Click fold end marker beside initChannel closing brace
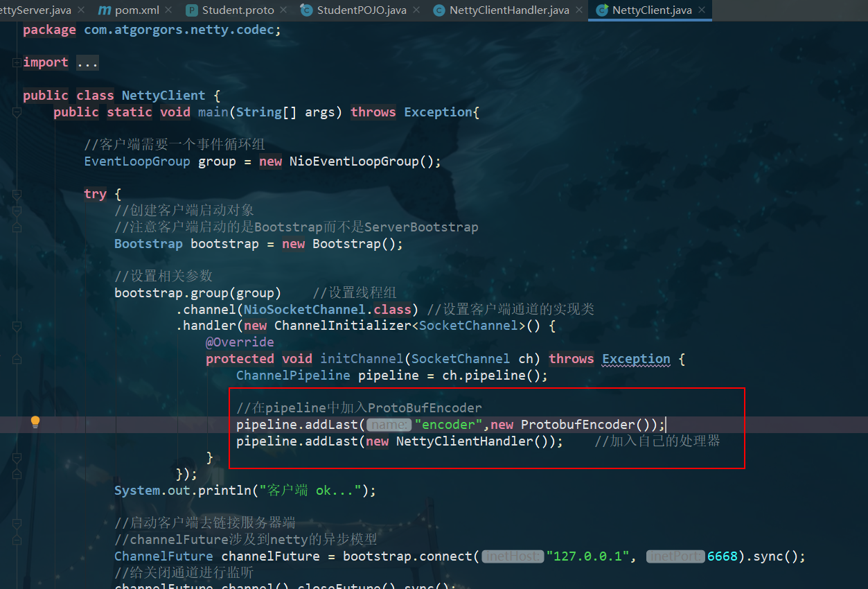This screenshot has height=589, width=868. coord(16,457)
